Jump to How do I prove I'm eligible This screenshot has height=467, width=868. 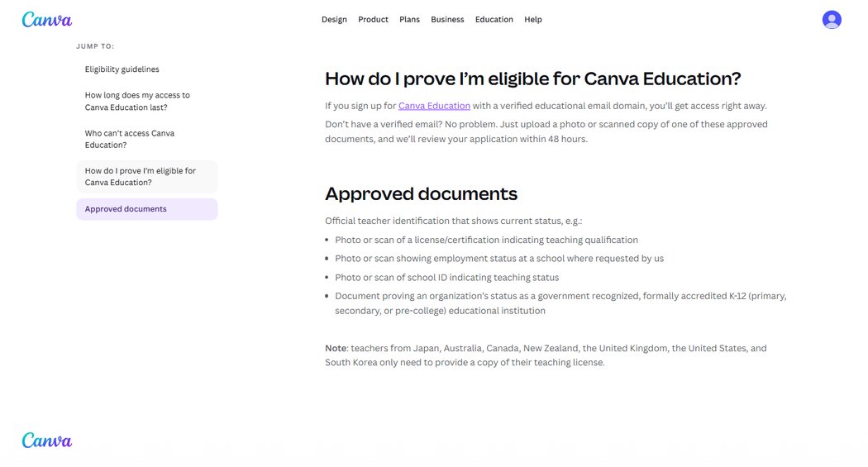(146, 177)
